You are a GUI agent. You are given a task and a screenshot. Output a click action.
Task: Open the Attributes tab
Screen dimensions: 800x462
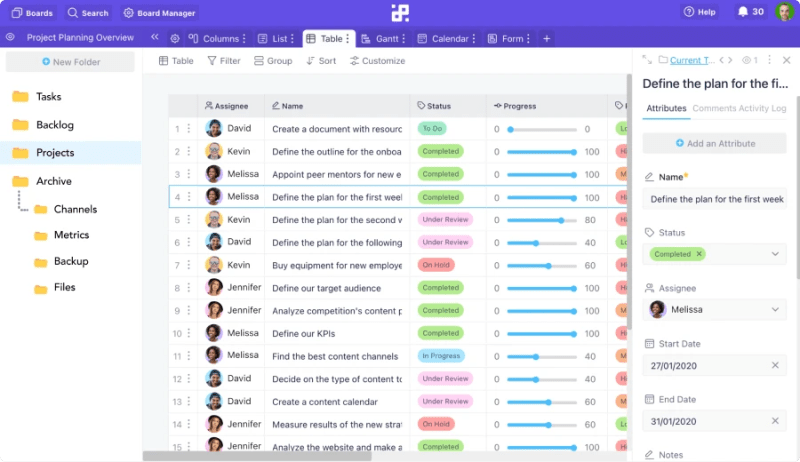click(666, 108)
